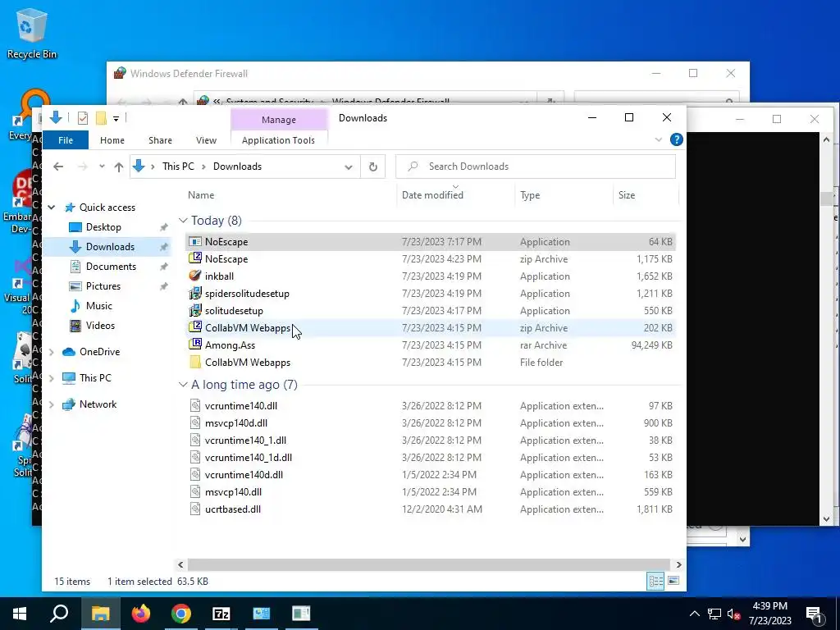Switch to Large icons view layout
840x630 pixels.
tap(673, 582)
